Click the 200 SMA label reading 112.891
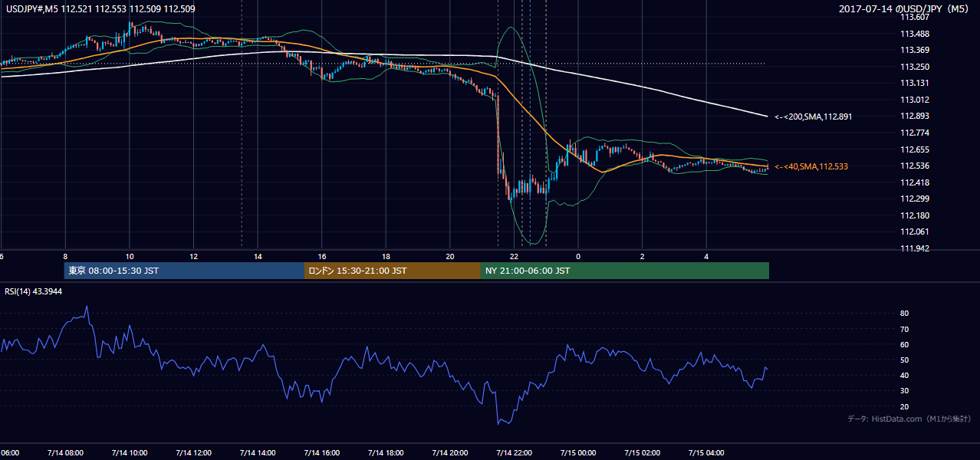 click(x=813, y=117)
